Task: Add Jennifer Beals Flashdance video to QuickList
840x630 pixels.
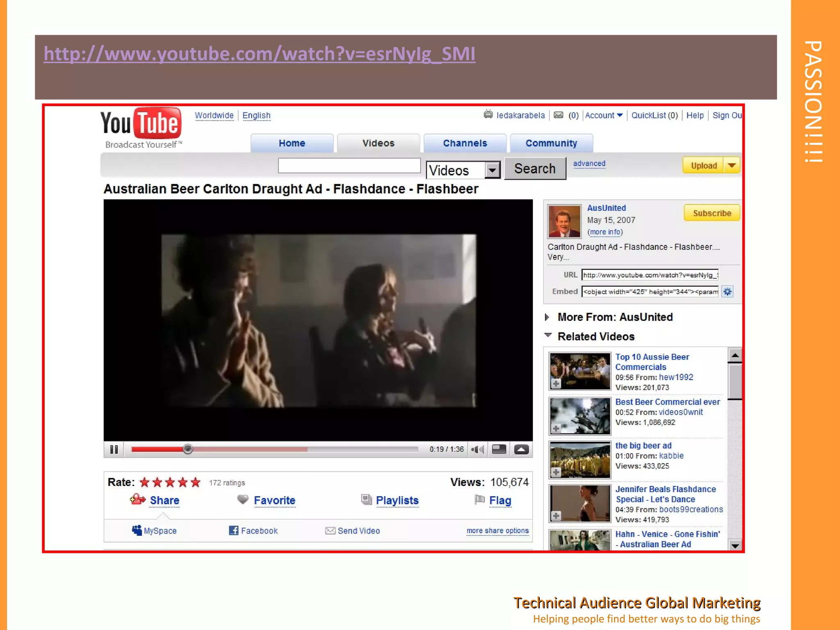Action: 556,516
